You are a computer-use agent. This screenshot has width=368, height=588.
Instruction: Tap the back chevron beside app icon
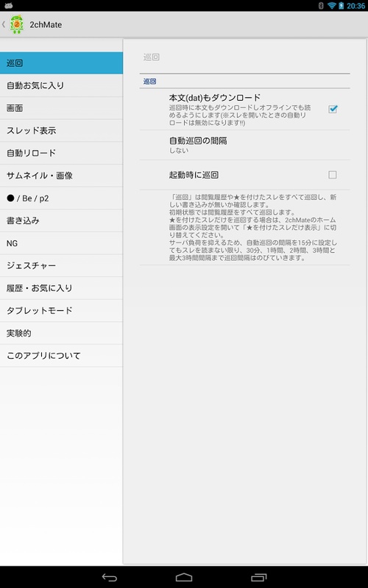coord(4,25)
